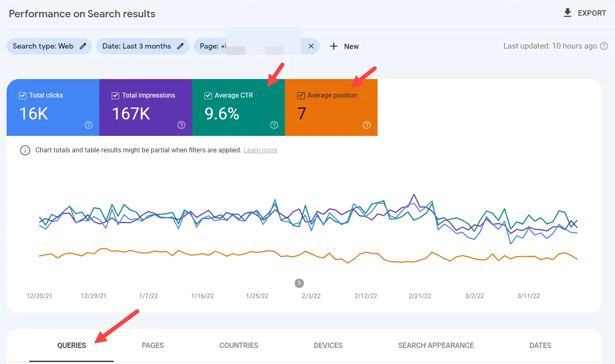The width and height of the screenshot is (615, 364).
Task: Follow the Learn more link
Action: coord(260,150)
